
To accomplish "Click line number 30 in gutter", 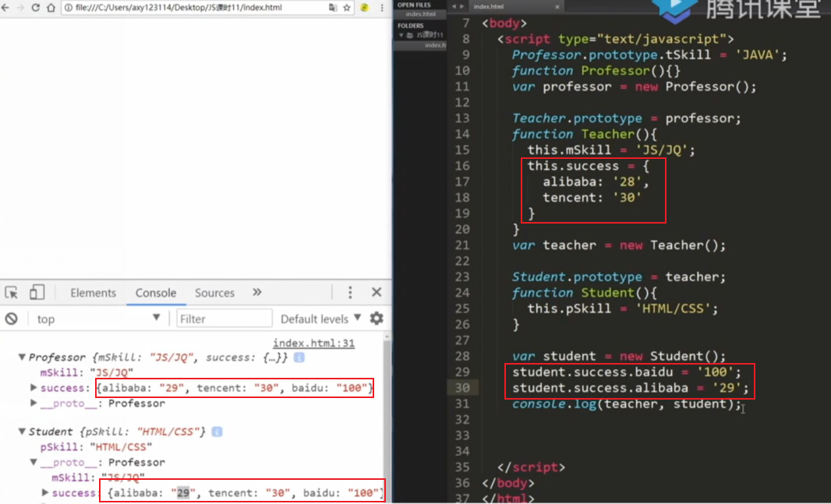I will (462, 387).
